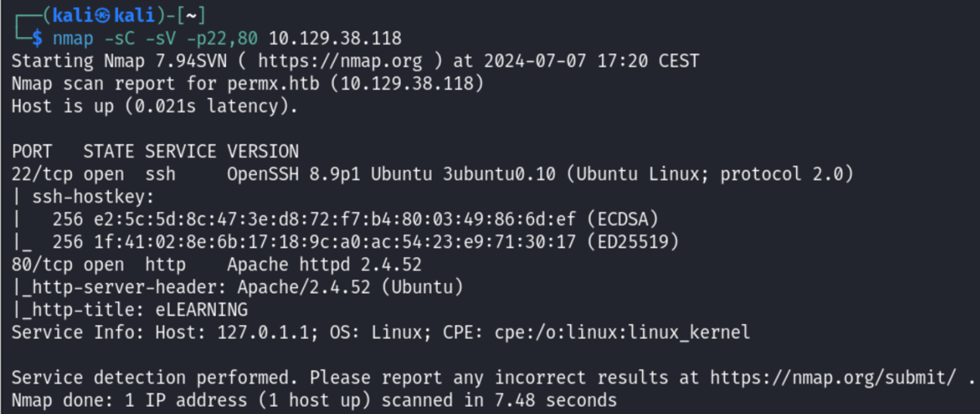
Task: Click the target IP on the command line
Action: click(335, 38)
